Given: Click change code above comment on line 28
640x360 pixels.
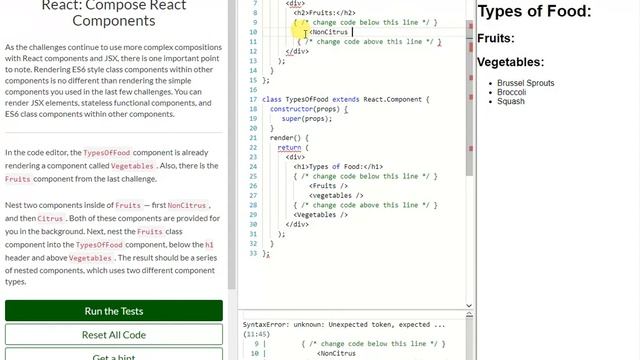Looking at the screenshot, I should pyautogui.click(x=365, y=205).
